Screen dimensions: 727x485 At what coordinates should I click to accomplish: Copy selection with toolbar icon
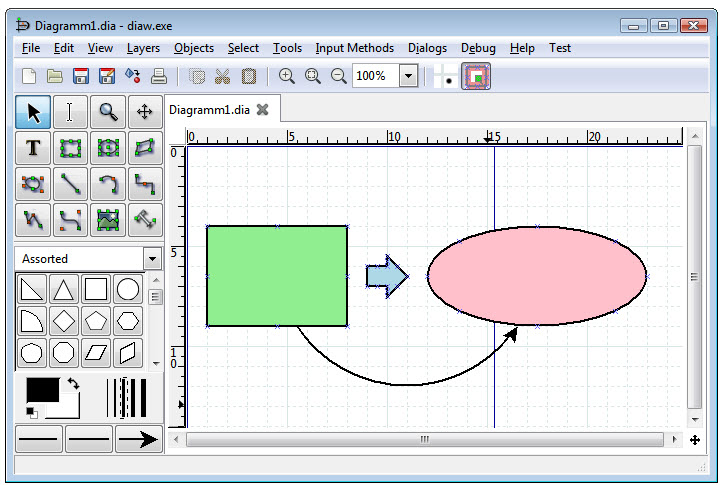(x=197, y=76)
